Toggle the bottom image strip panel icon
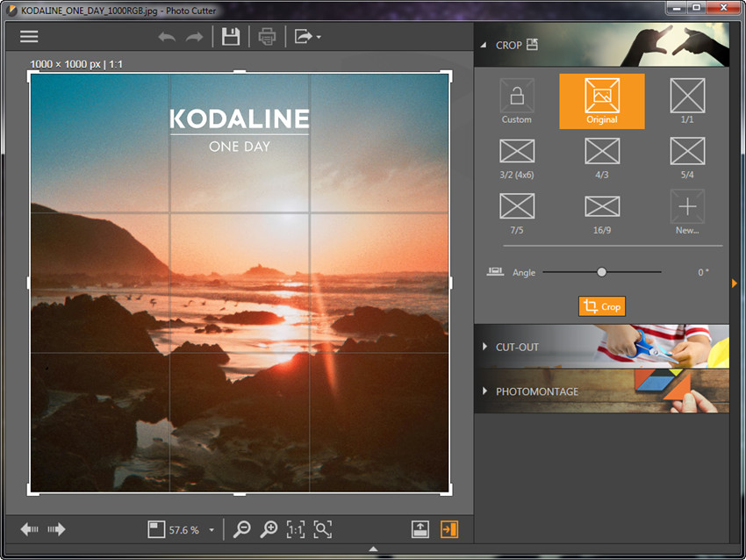 420,529
